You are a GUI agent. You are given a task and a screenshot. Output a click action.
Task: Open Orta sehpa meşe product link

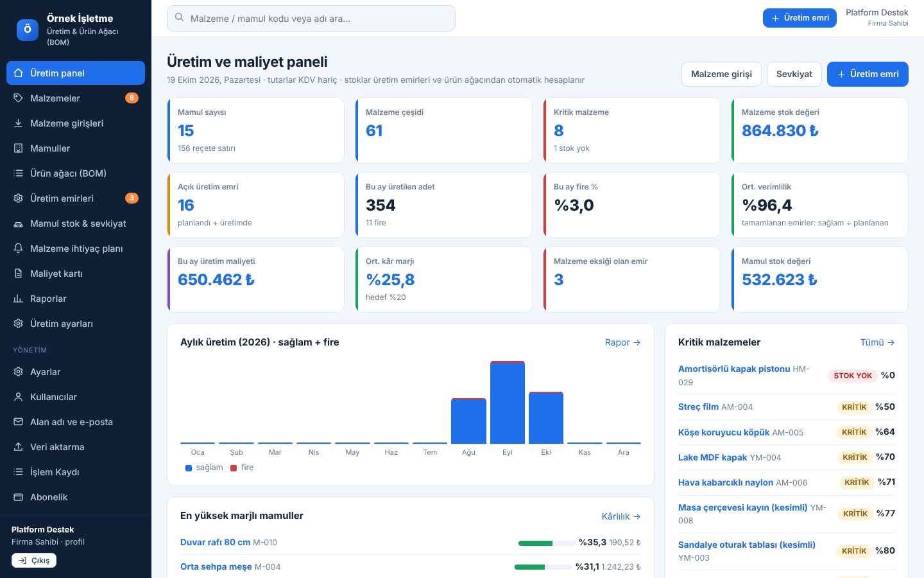click(216, 566)
